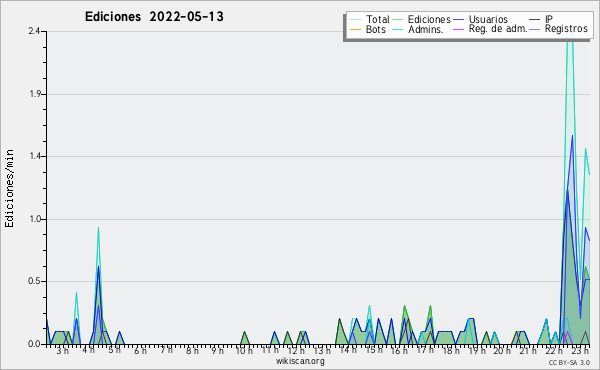
Task: Click the '6 h' x-axis label
Action: pyautogui.click(x=140, y=351)
